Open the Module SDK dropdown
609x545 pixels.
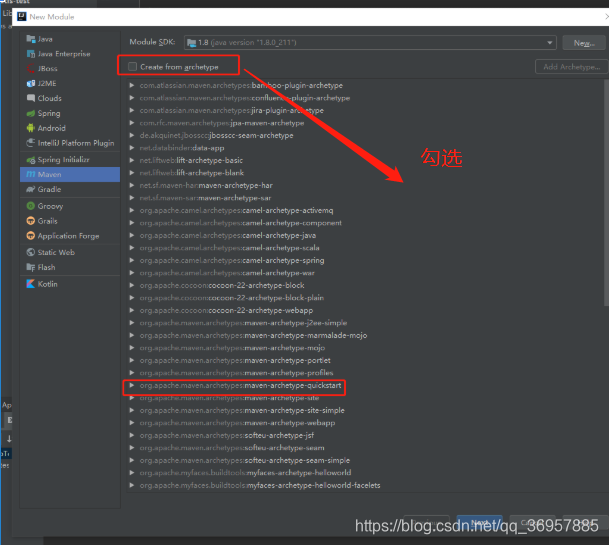point(550,42)
